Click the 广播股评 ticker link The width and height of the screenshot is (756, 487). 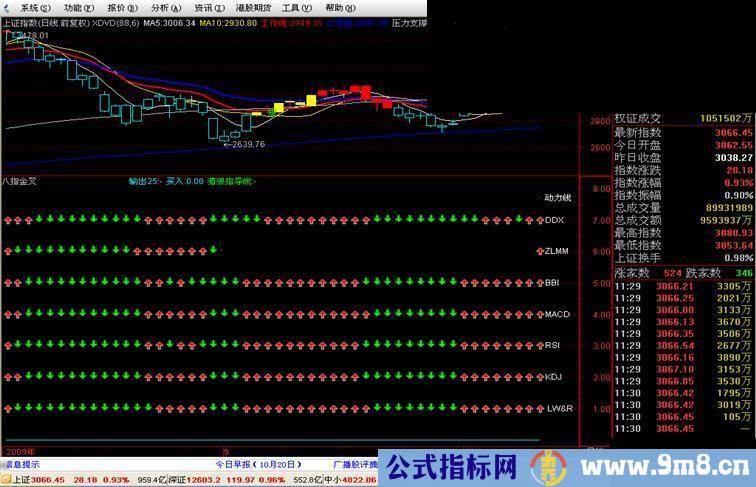click(353, 465)
